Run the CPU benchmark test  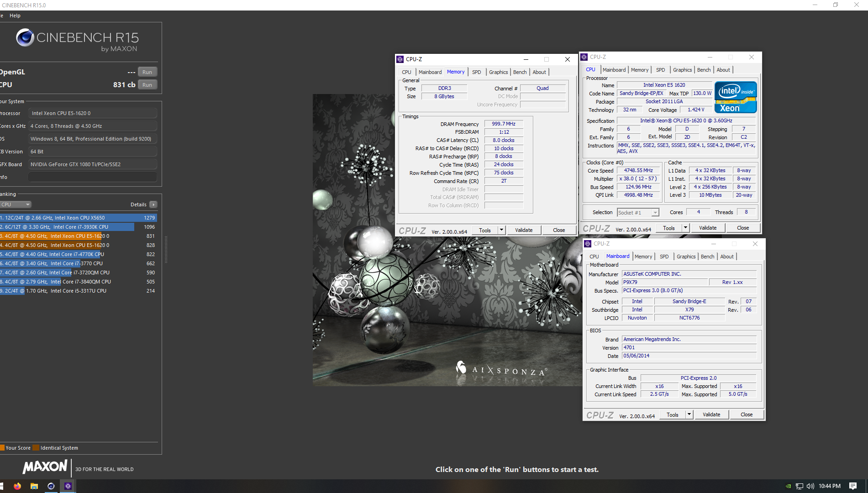[147, 85]
